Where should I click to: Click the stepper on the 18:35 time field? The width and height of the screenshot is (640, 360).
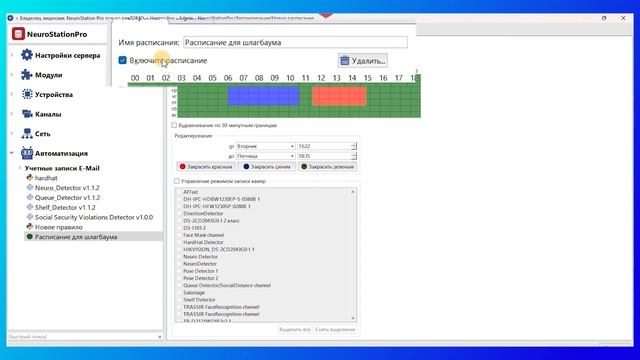pyautogui.click(x=354, y=156)
